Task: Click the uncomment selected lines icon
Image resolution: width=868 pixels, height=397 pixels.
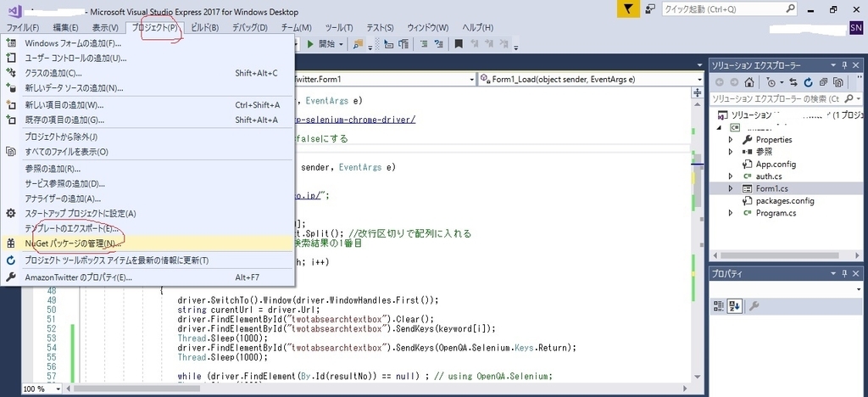Action: pyautogui.click(x=439, y=44)
